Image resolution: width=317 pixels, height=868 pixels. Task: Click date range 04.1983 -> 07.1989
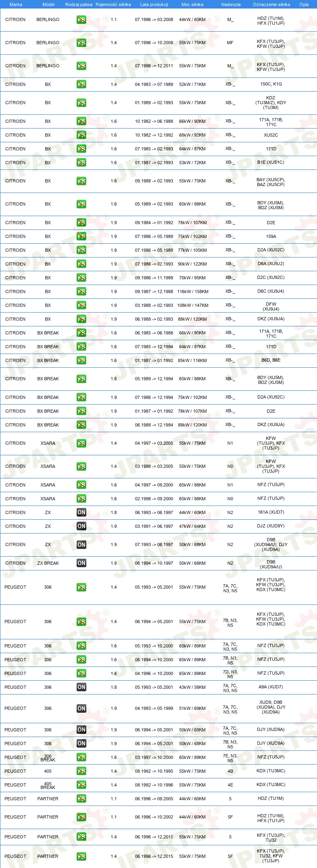[154, 84]
